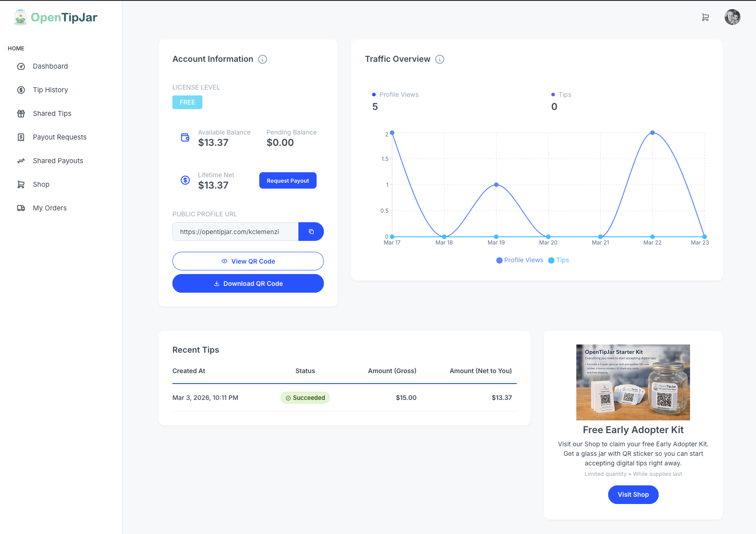The image size is (756, 534).
Task: Select the Shared Payouts arrows icon
Action: 21,160
